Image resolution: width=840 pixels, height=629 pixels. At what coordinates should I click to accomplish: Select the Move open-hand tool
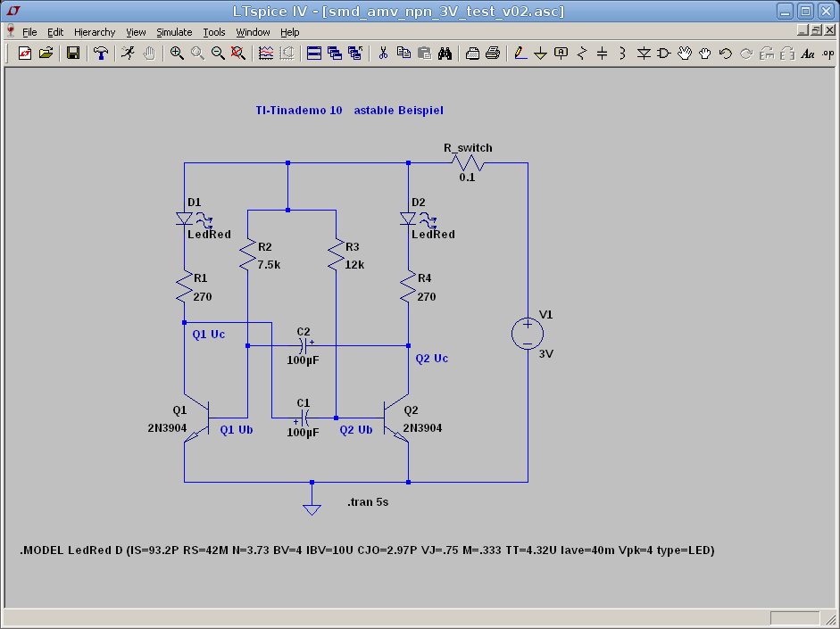tap(685, 53)
